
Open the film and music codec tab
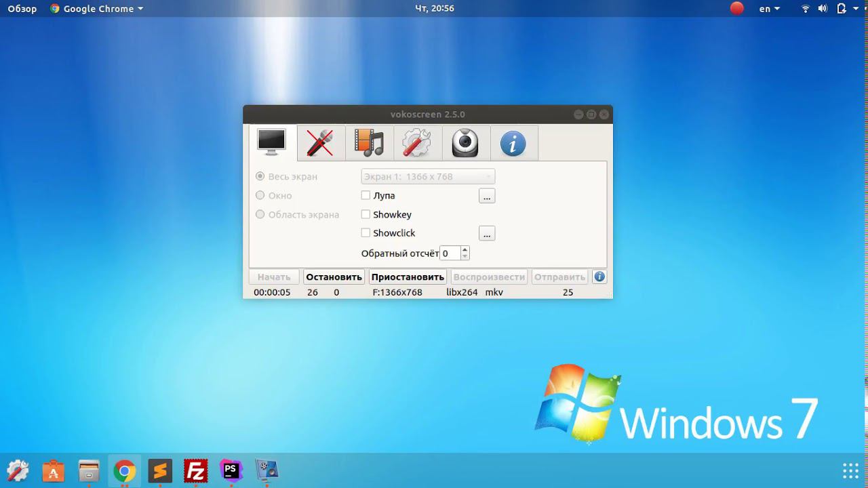click(369, 143)
